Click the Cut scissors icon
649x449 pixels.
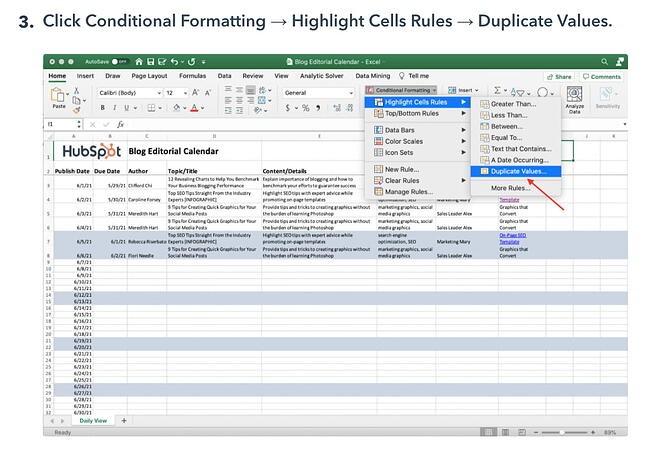tap(77, 90)
